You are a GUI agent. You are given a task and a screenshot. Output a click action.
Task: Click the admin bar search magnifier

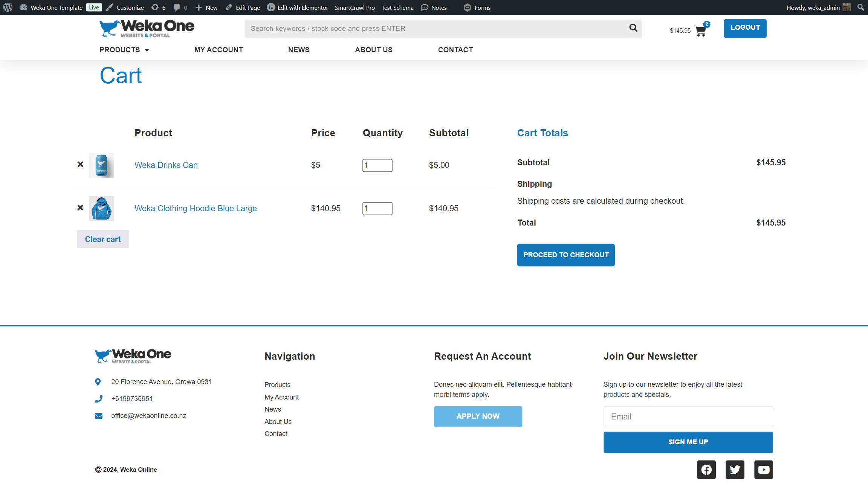coord(860,8)
